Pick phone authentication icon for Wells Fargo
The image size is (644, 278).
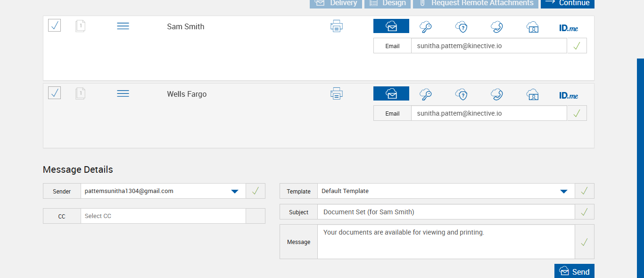tap(496, 94)
